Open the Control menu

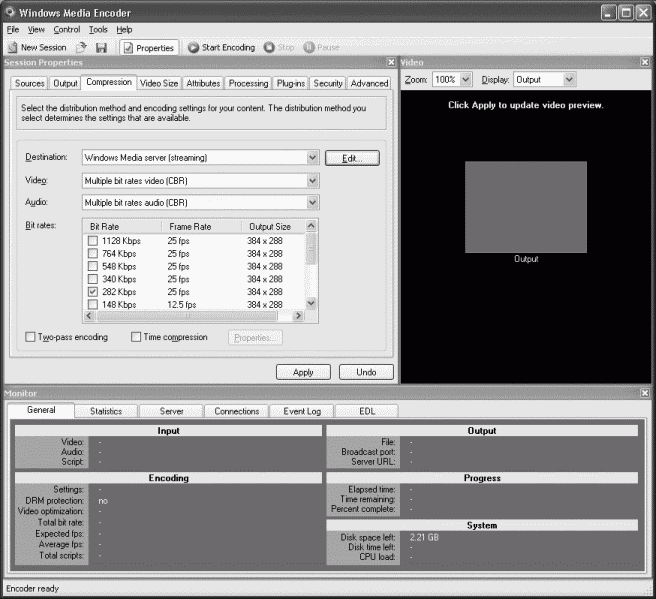click(67, 30)
